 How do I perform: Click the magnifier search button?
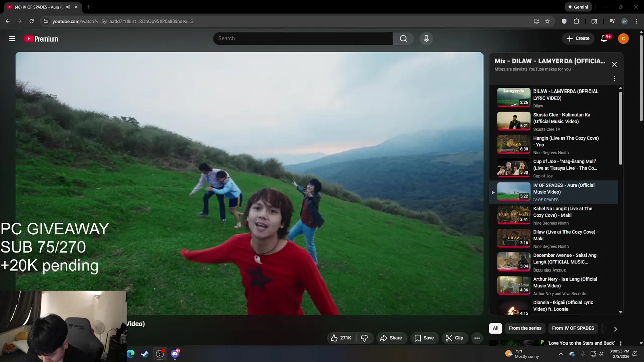click(404, 38)
